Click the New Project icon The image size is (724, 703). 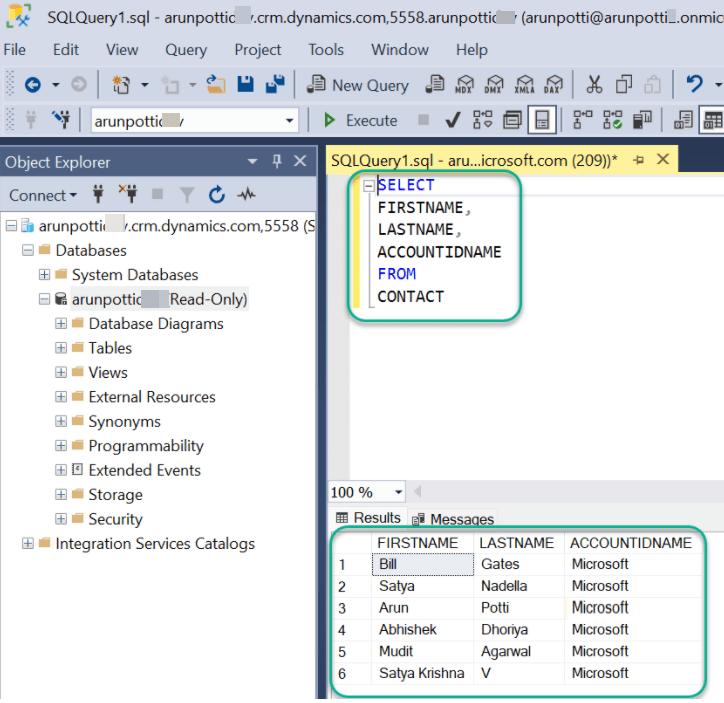click(x=121, y=85)
